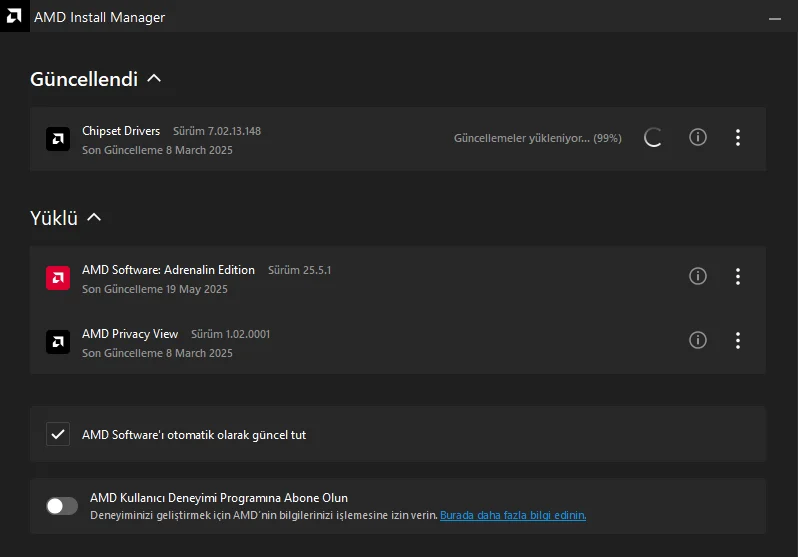Image resolution: width=798 pixels, height=557 pixels.
Task: Open Adrenalin Edition more options menu
Action: (738, 277)
